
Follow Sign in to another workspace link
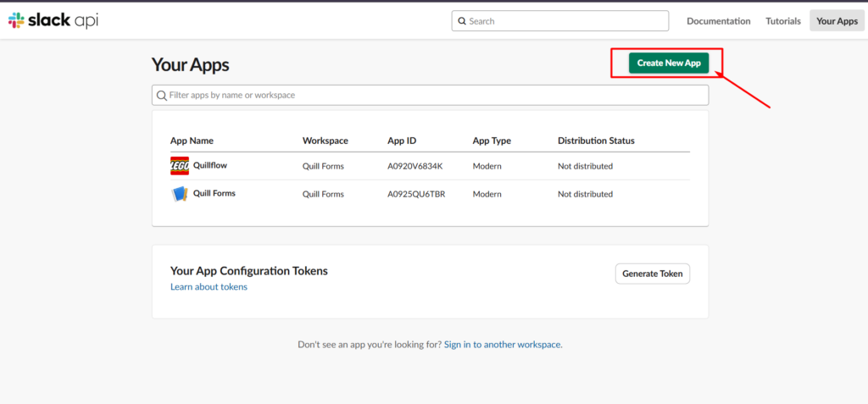coord(502,344)
